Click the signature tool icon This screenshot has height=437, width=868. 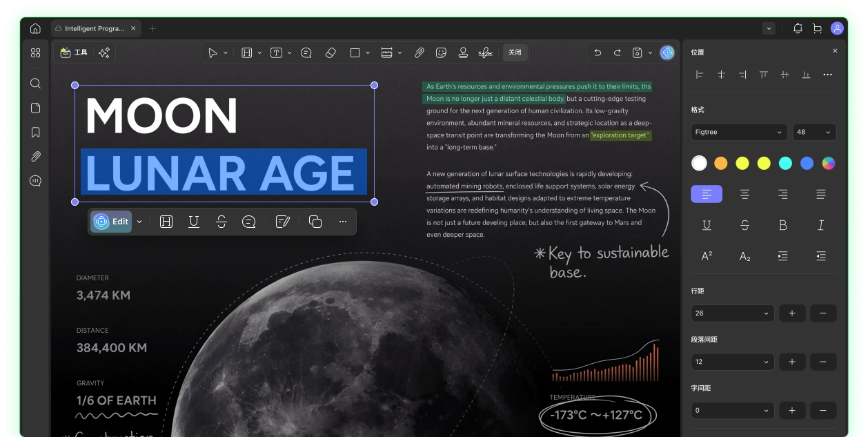coord(485,52)
